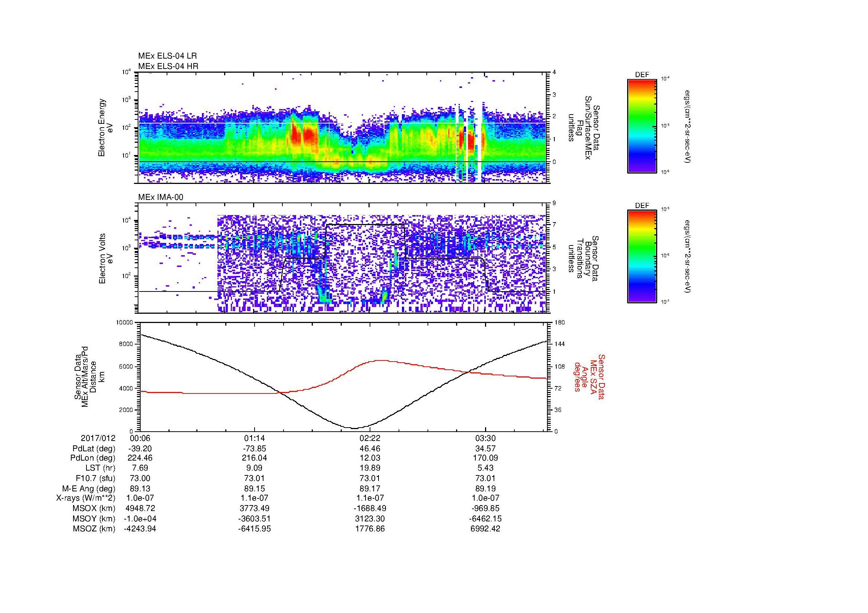Click MSOX value '-969.85'
The height and width of the screenshot is (613, 868).
pyautogui.click(x=485, y=508)
